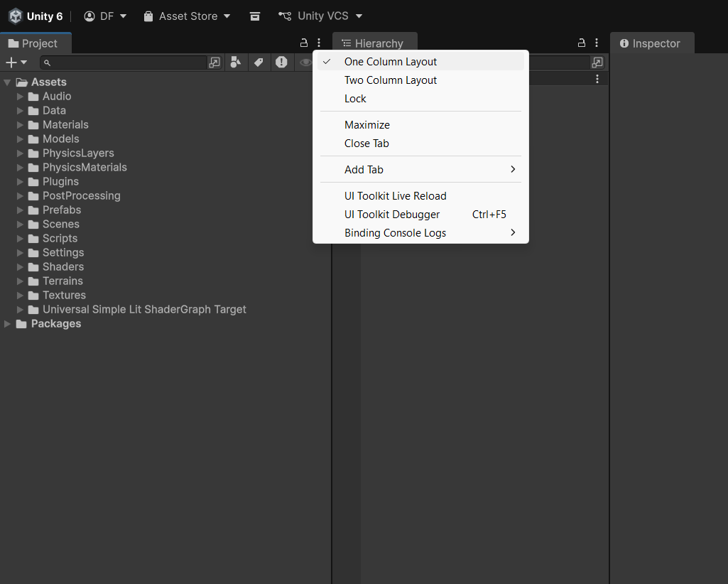Expand the Packages folder arrow

point(7,324)
